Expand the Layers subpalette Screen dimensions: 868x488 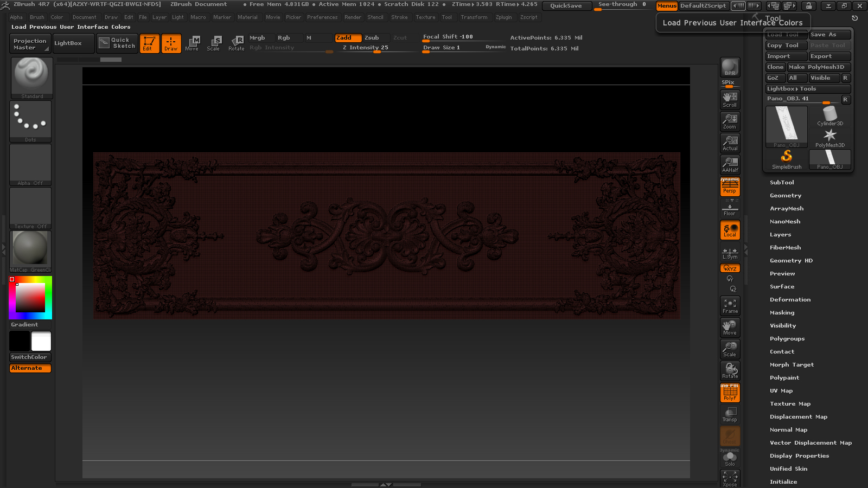780,235
